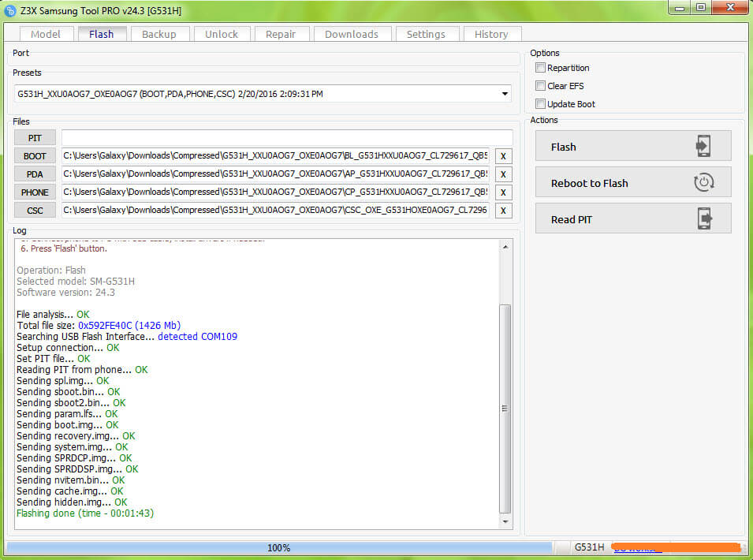Image resolution: width=753 pixels, height=560 pixels.
Task: Click the PHONE file browse button
Action: [x=35, y=192]
